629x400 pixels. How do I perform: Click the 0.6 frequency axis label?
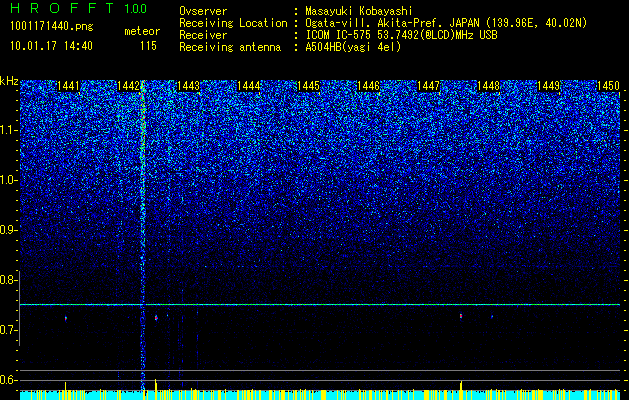pos(9,380)
